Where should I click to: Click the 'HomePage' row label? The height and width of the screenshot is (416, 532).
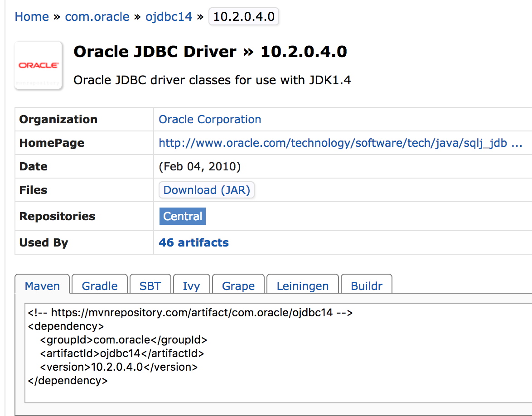(x=52, y=143)
